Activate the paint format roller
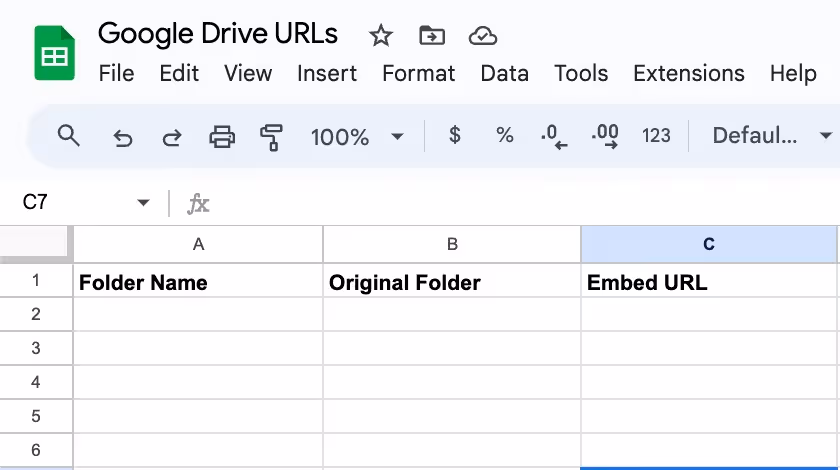Image resolution: width=840 pixels, height=470 pixels. tap(271, 137)
